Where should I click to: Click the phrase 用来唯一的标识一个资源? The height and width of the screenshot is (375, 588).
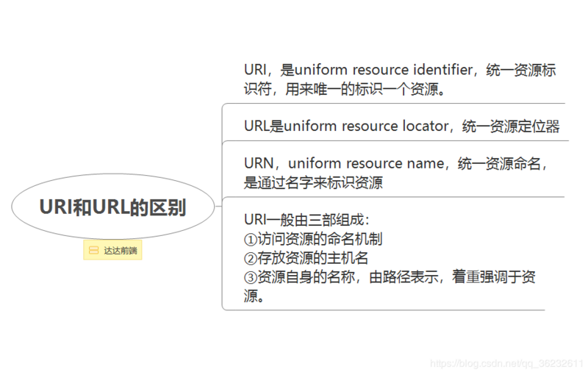(x=362, y=90)
